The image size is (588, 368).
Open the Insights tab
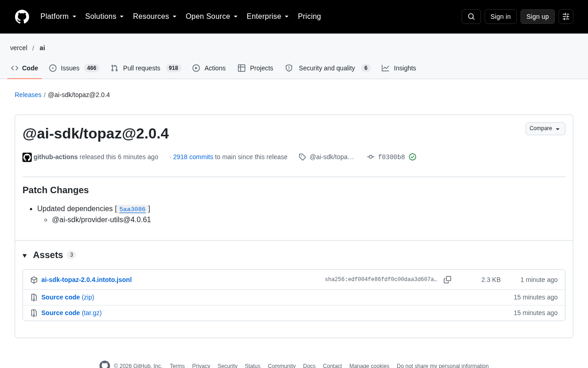399,68
